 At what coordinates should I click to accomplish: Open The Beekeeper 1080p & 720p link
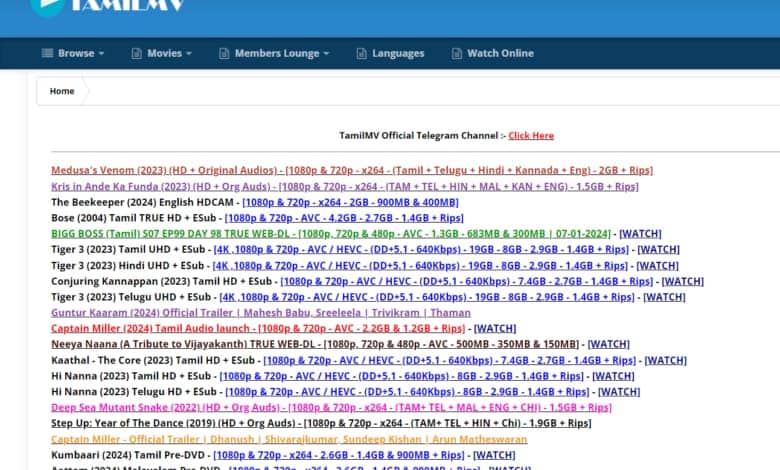350,202
